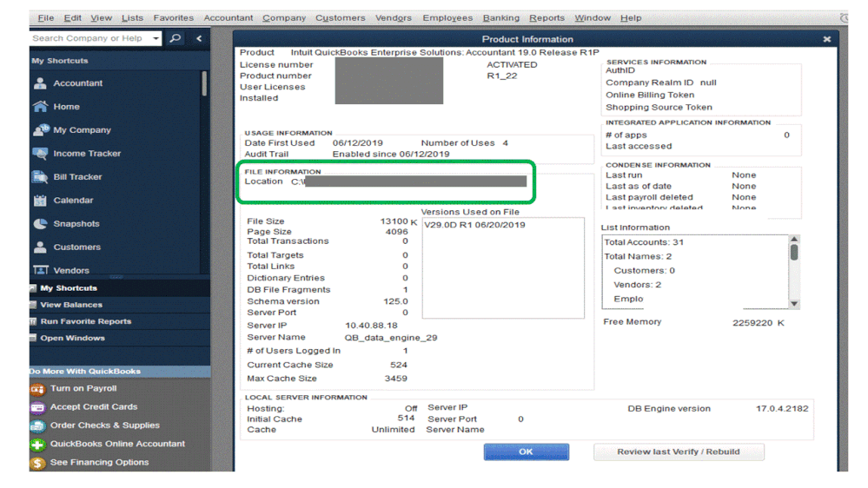Click the Run Favorite Reports icon

tap(33, 321)
